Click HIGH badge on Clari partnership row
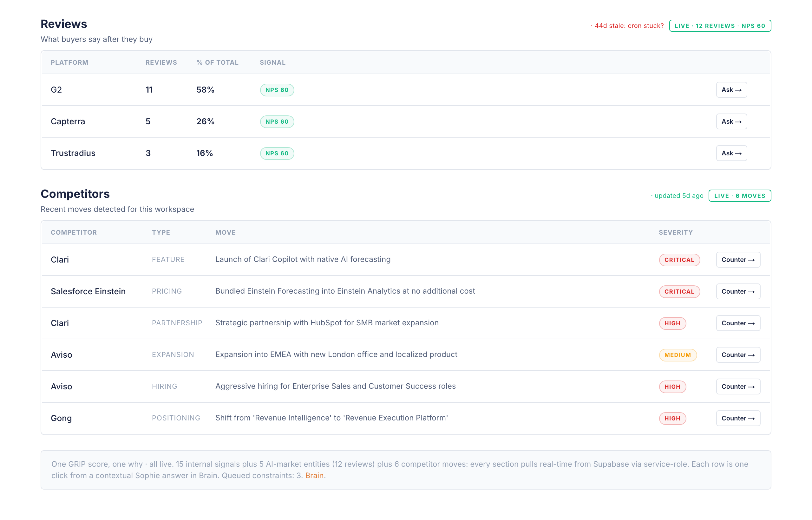Viewport: 812px width, 520px height. (x=672, y=323)
